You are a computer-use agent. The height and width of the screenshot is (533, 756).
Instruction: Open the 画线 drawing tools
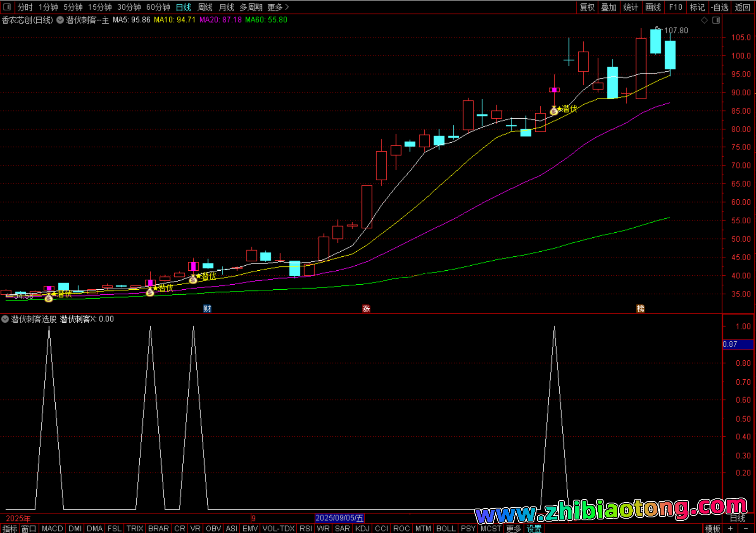(x=653, y=7)
